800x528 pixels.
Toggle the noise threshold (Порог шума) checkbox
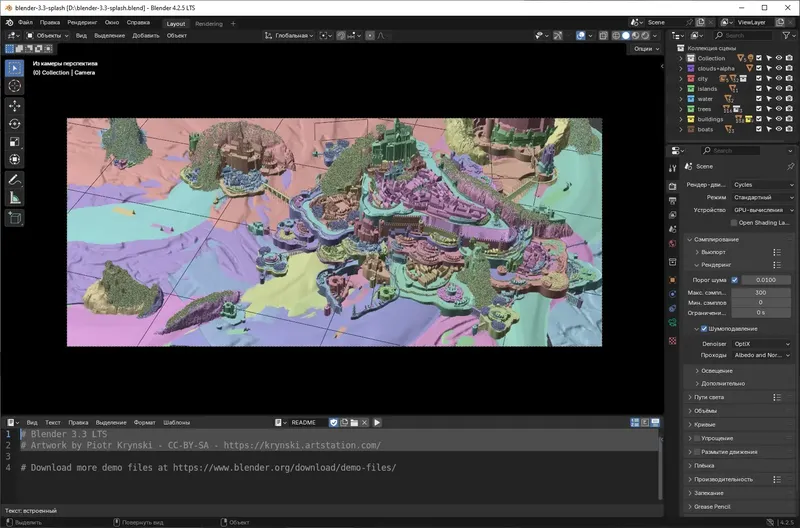pos(735,280)
